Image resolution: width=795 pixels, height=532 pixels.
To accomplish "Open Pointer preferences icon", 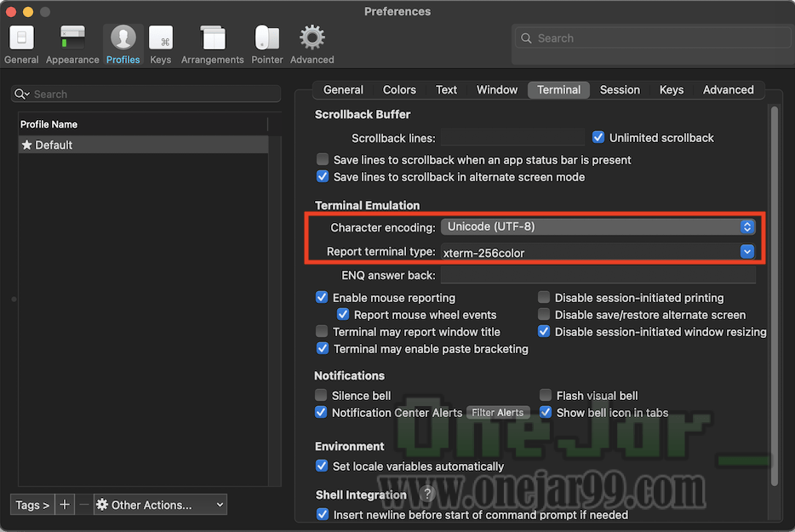I will pos(267,44).
